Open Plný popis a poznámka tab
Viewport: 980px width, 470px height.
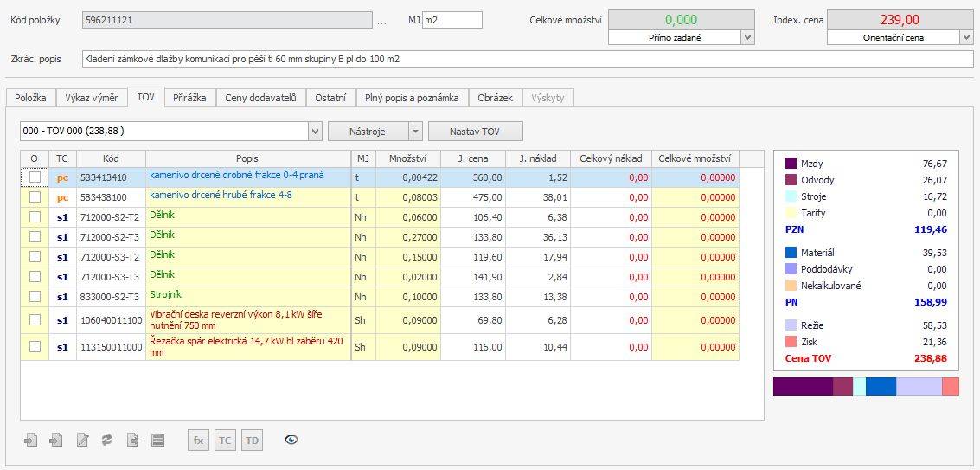pyautogui.click(x=413, y=98)
